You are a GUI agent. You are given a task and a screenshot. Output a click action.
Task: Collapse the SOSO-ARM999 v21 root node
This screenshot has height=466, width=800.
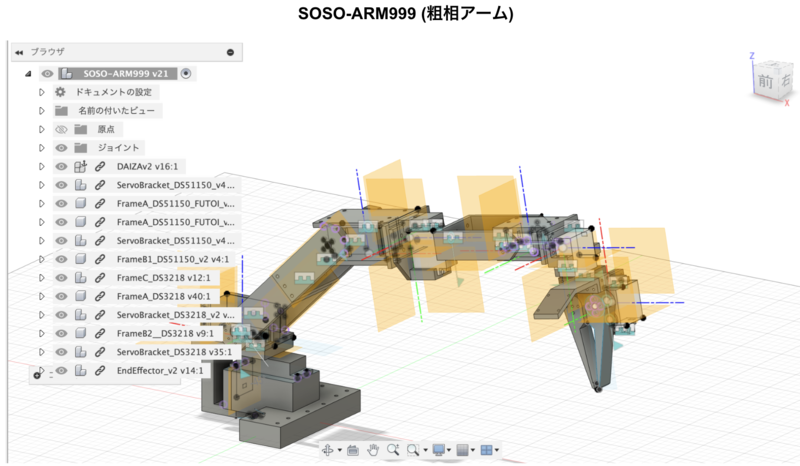(x=29, y=74)
